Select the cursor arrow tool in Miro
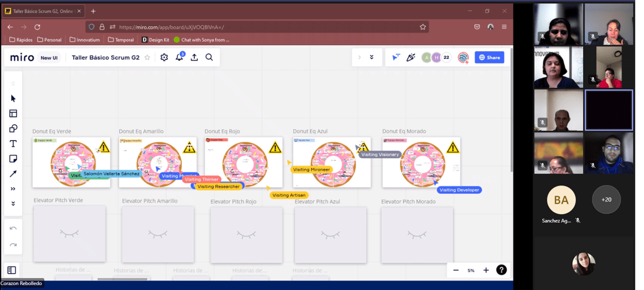This screenshot has width=644, height=290. [x=13, y=99]
